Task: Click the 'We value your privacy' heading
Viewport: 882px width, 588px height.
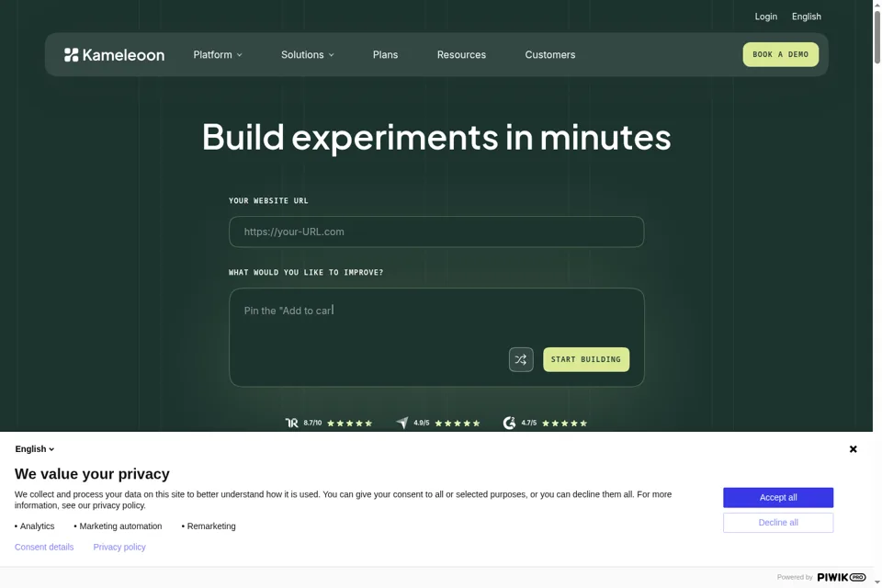Action: coord(92,474)
